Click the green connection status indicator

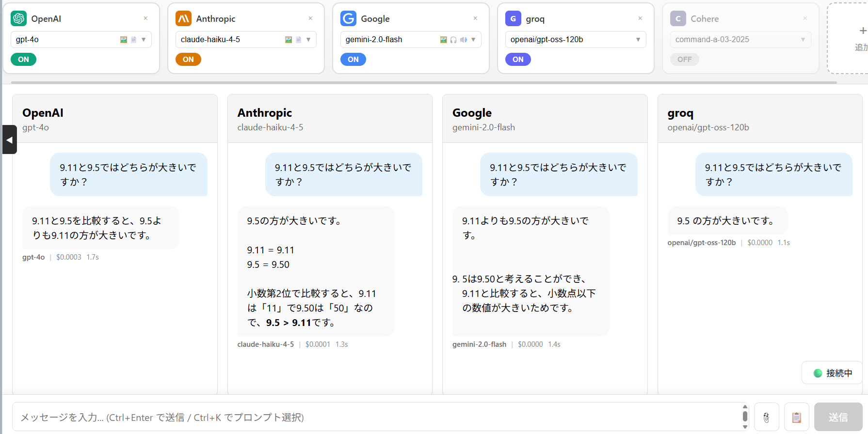click(x=818, y=373)
